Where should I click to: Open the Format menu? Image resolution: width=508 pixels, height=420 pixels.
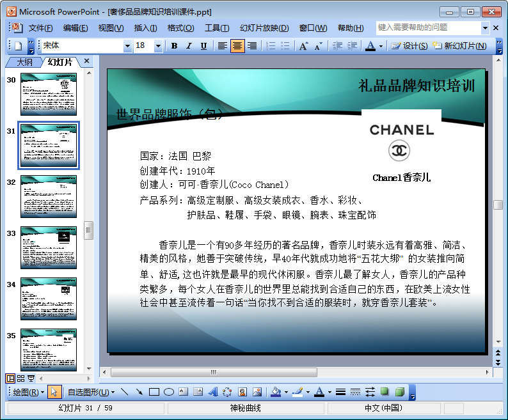click(x=180, y=28)
